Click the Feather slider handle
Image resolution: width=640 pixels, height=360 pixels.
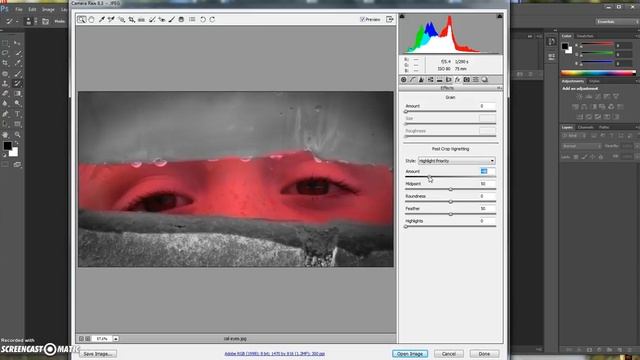tap(451, 214)
